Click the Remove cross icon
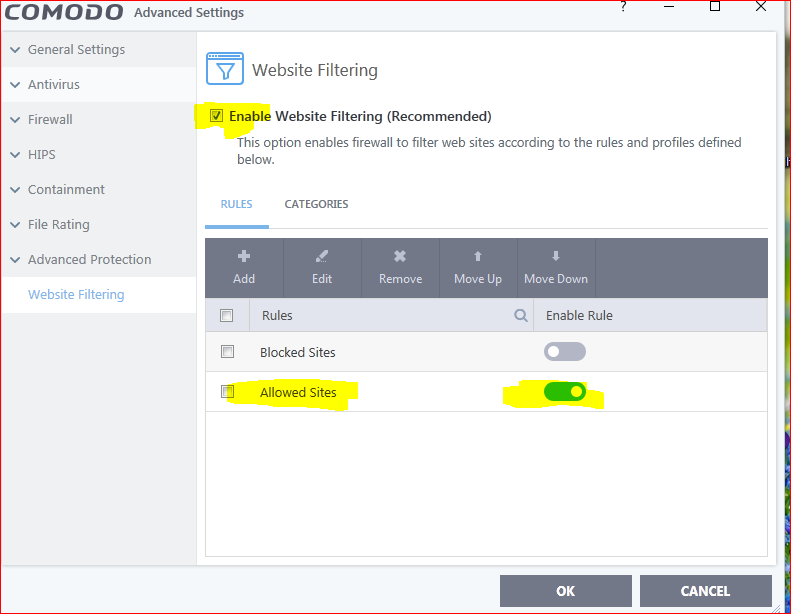Screen dimensions: 791x614 (400, 256)
